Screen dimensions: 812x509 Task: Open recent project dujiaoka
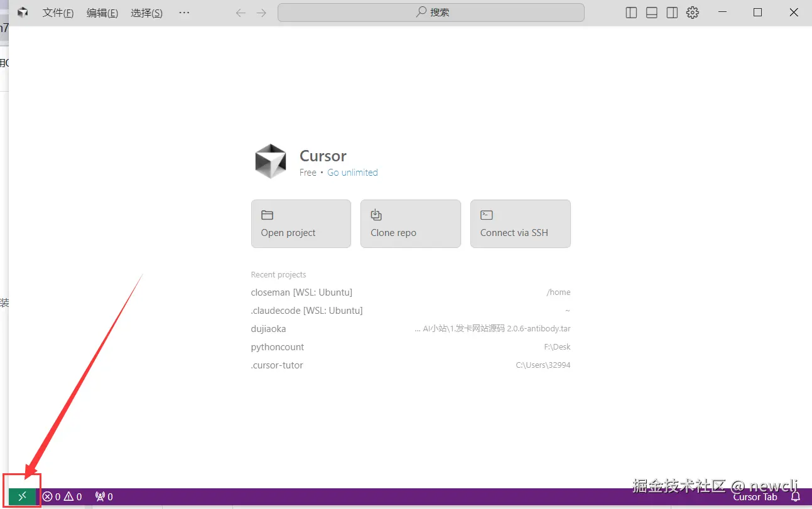(x=411, y=329)
